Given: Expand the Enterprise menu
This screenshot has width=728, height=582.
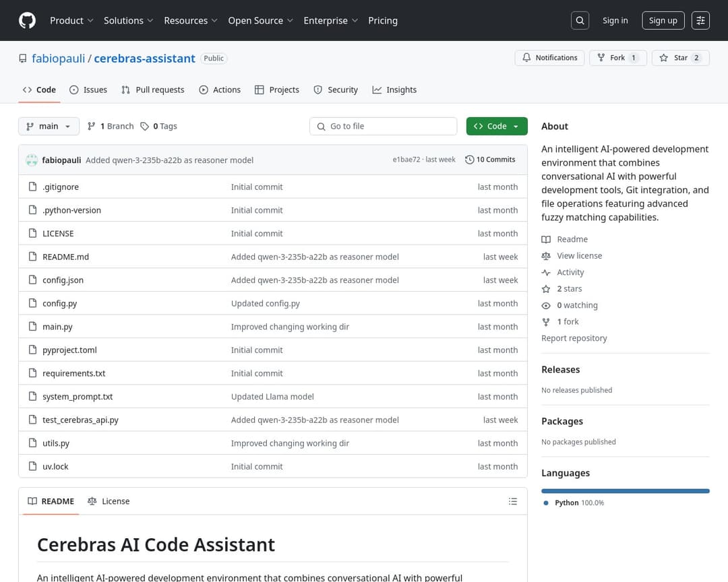Looking at the screenshot, I should coord(330,20).
